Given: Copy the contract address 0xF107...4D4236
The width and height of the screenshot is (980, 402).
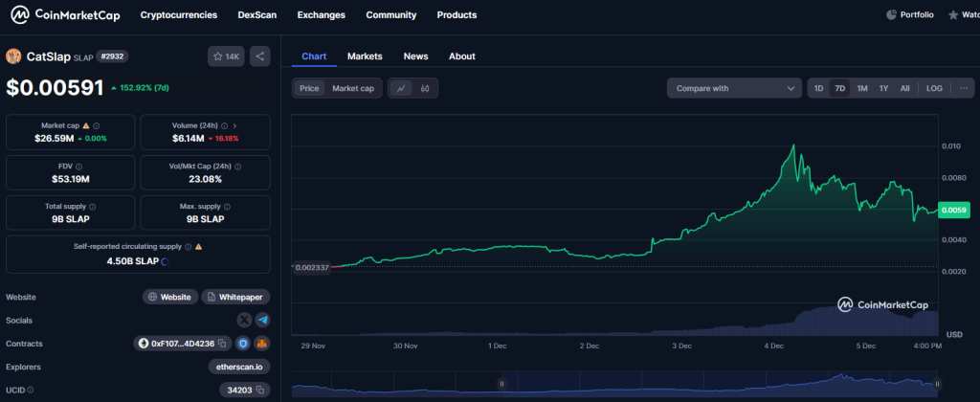Looking at the screenshot, I should [x=222, y=344].
